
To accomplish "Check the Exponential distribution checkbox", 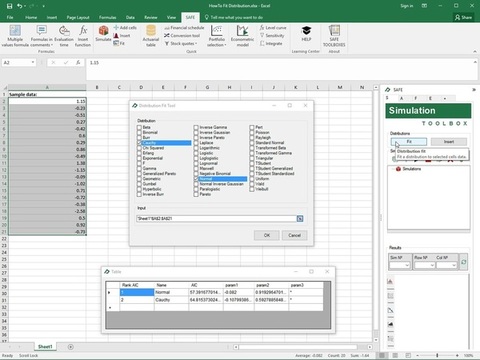I will [139, 158].
